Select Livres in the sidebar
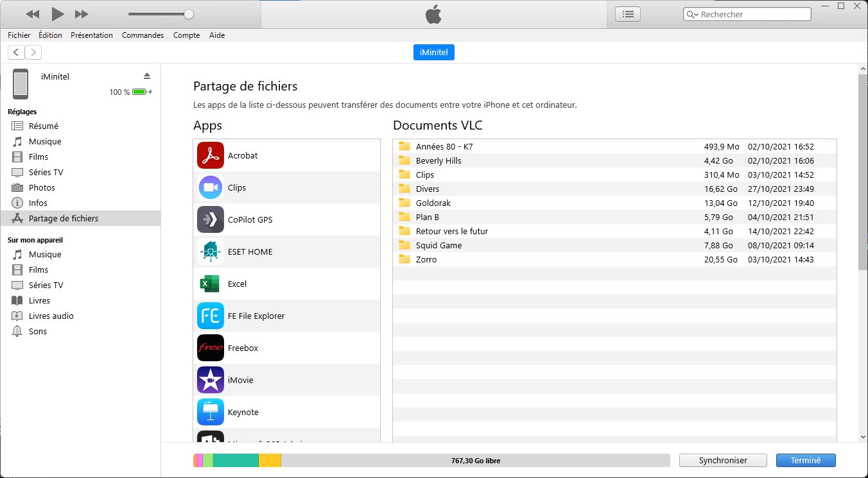Viewport: 868px width, 478px height. [x=80, y=300]
